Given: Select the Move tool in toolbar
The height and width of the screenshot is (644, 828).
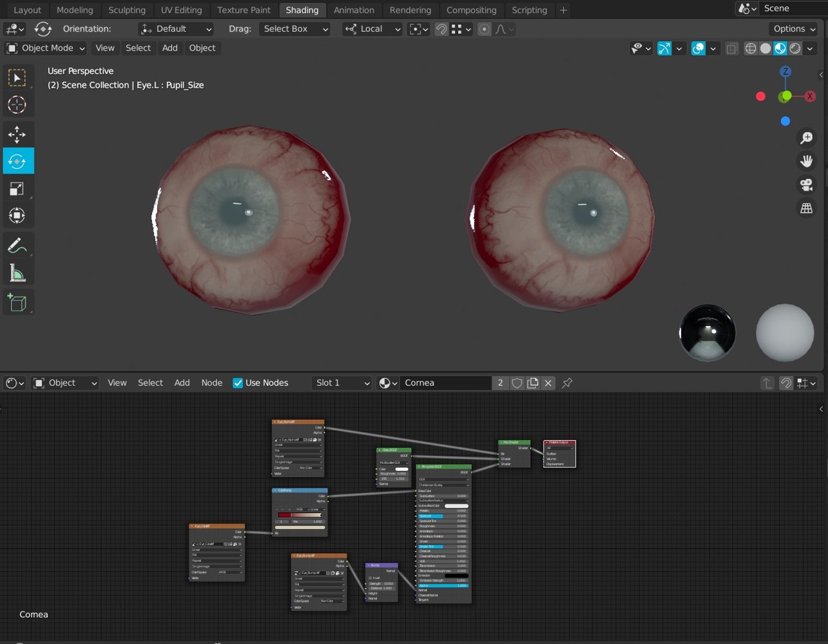Looking at the screenshot, I should (17, 134).
